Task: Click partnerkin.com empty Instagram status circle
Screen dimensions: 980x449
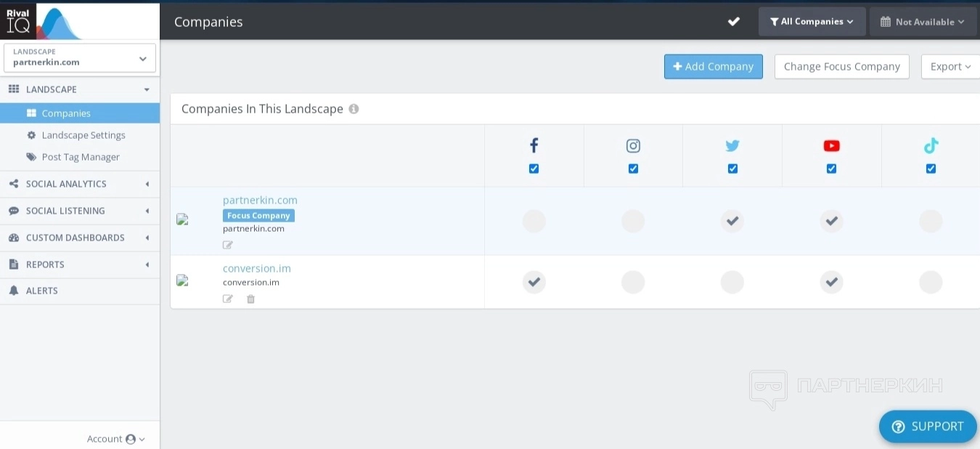Action: pyautogui.click(x=633, y=221)
